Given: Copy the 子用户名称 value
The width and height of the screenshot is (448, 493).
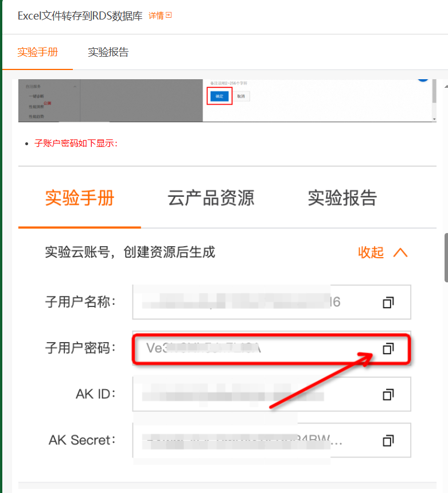Looking at the screenshot, I should click(388, 302).
